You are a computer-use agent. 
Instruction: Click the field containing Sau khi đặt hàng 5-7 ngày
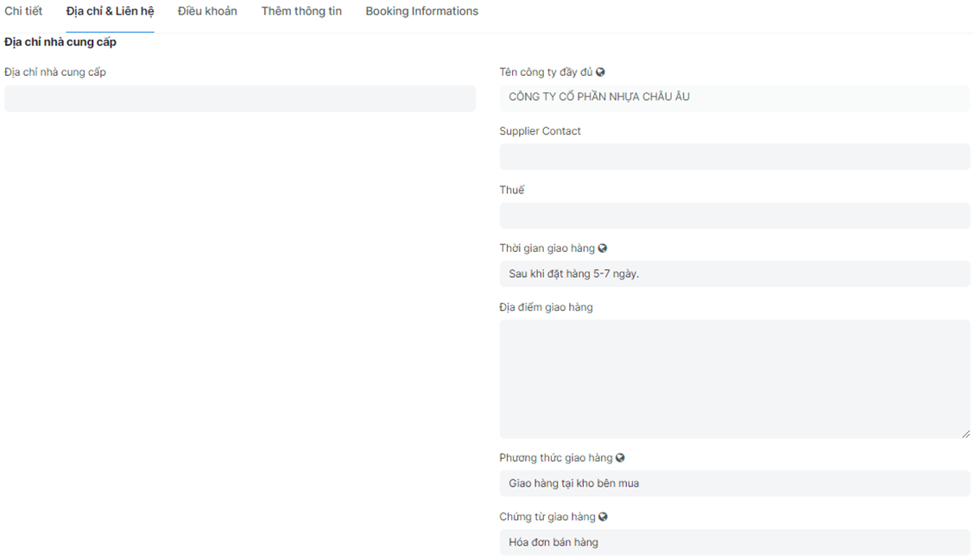[x=734, y=274]
